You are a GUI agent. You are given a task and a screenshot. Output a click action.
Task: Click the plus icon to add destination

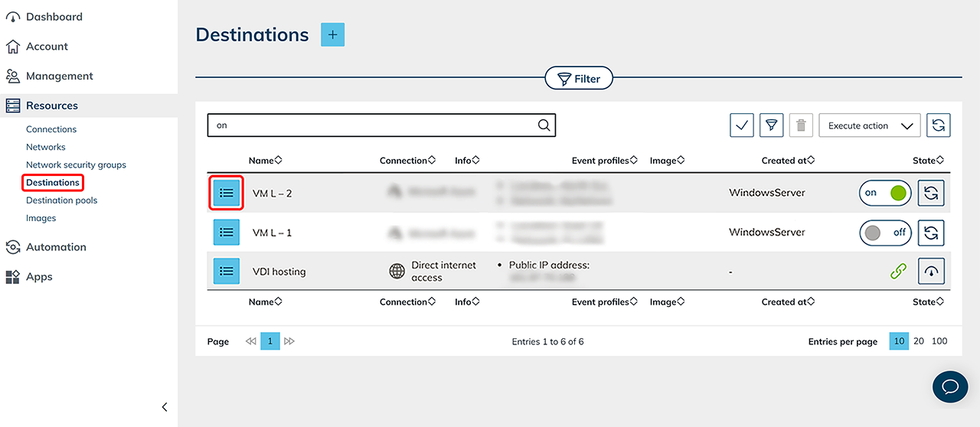tap(332, 34)
